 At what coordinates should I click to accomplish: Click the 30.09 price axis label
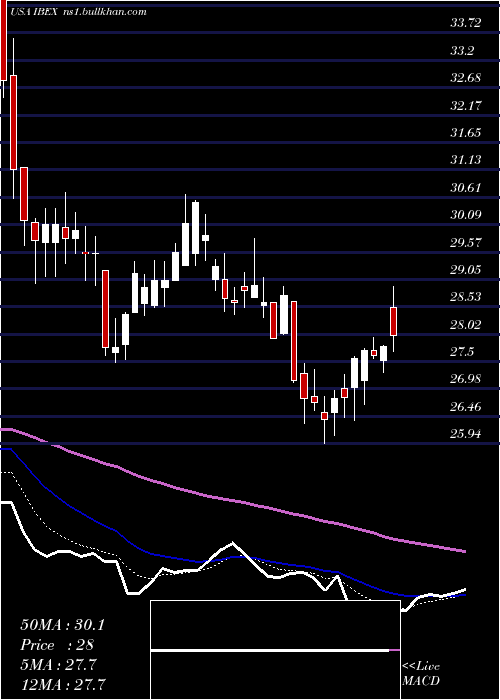pos(466,215)
